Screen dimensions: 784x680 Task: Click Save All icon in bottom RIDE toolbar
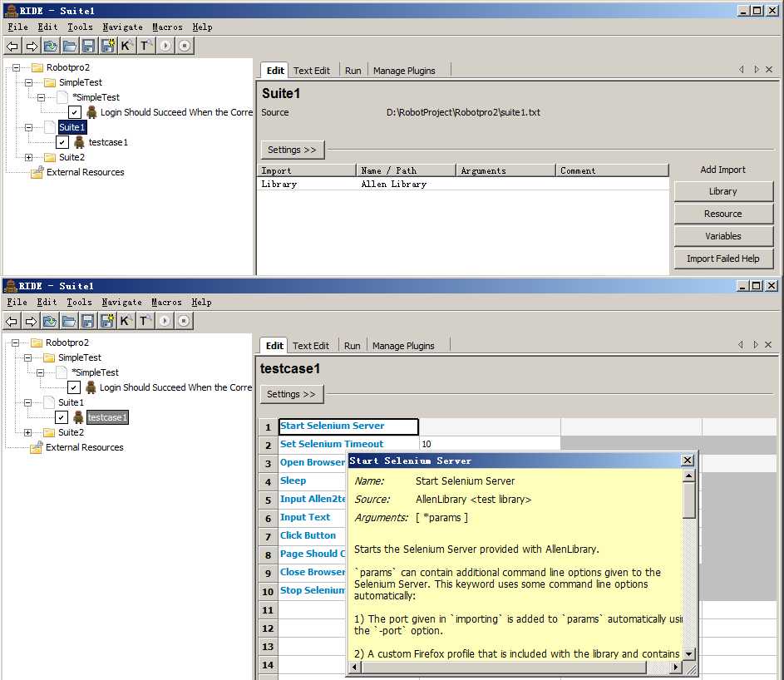(106, 322)
